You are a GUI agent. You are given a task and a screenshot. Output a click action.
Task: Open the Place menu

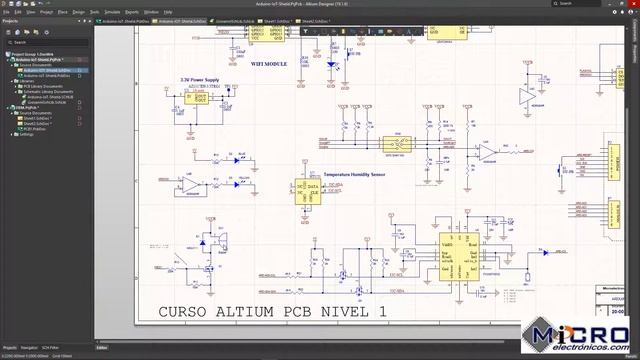pyautogui.click(x=62, y=12)
